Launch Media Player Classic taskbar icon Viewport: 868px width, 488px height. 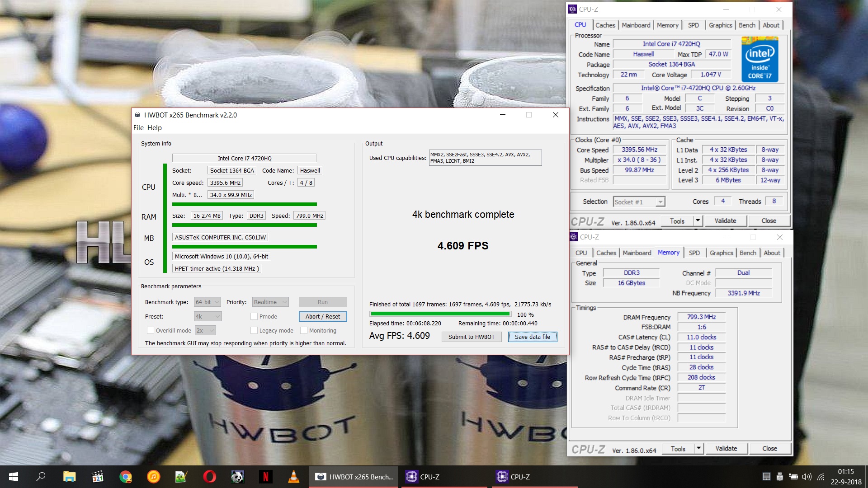click(x=98, y=477)
